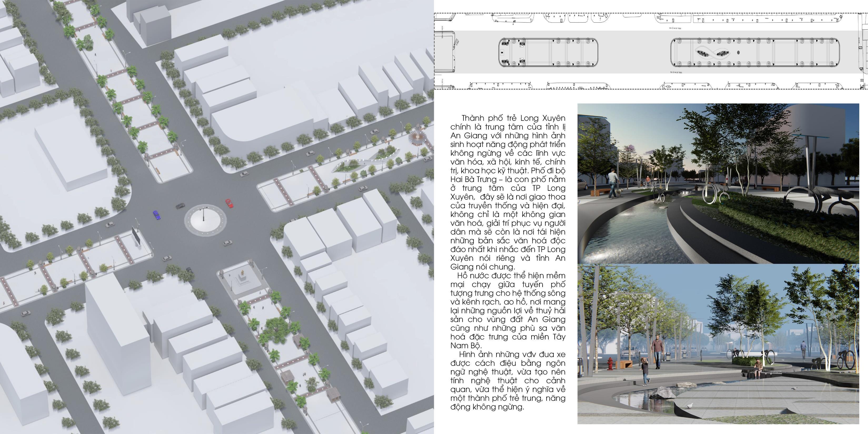Click the child walking by the pond
This screenshot has width=868, height=434.
point(645,372)
